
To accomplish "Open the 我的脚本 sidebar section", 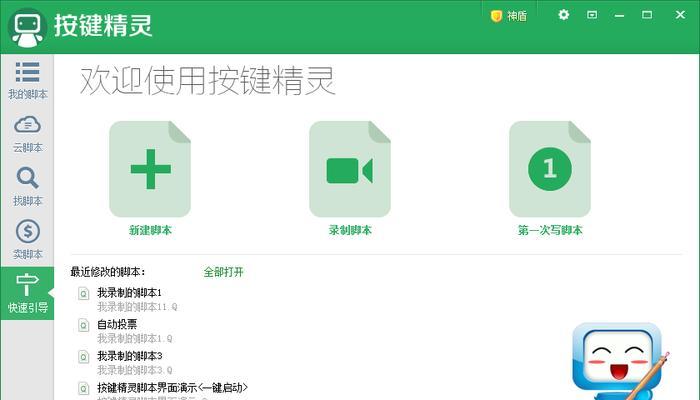I will pyautogui.click(x=27, y=80).
